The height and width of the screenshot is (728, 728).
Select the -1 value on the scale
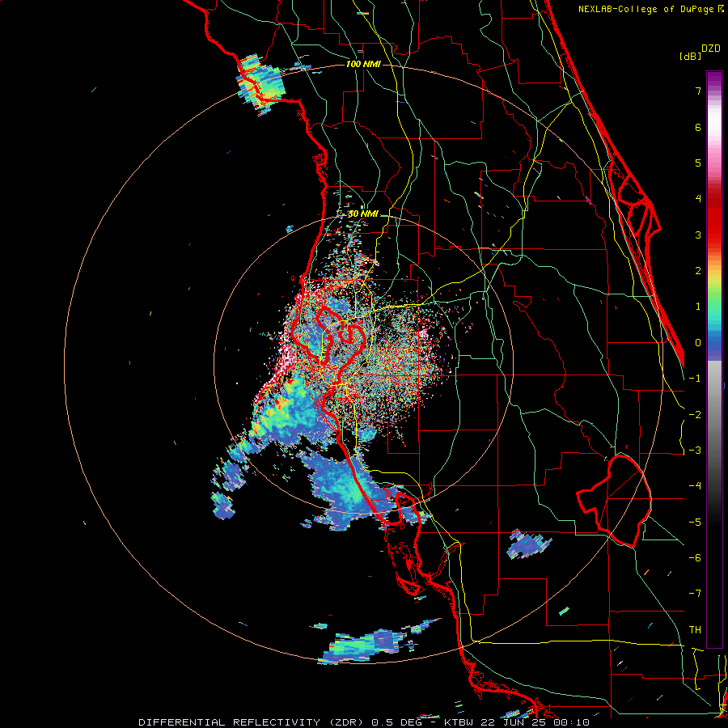pyautogui.click(x=695, y=379)
